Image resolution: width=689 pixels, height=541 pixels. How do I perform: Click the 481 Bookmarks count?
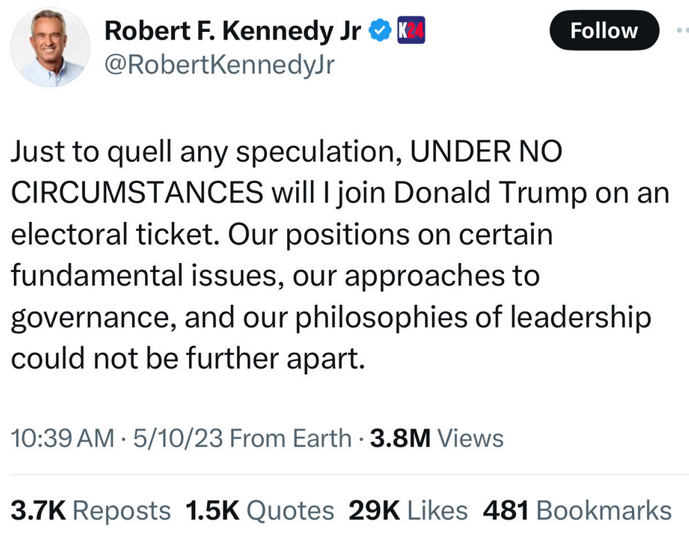point(577,510)
